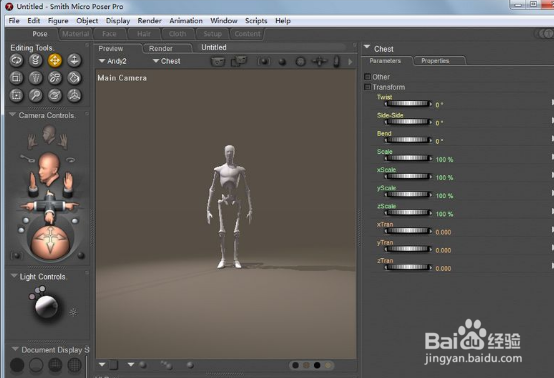
Task: Click the yScale parameter dial
Action: click(x=408, y=194)
